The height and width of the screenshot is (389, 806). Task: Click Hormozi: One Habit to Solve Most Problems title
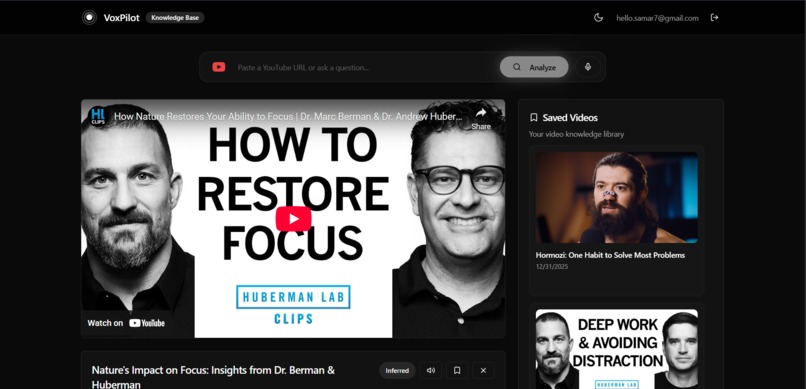tap(610, 255)
